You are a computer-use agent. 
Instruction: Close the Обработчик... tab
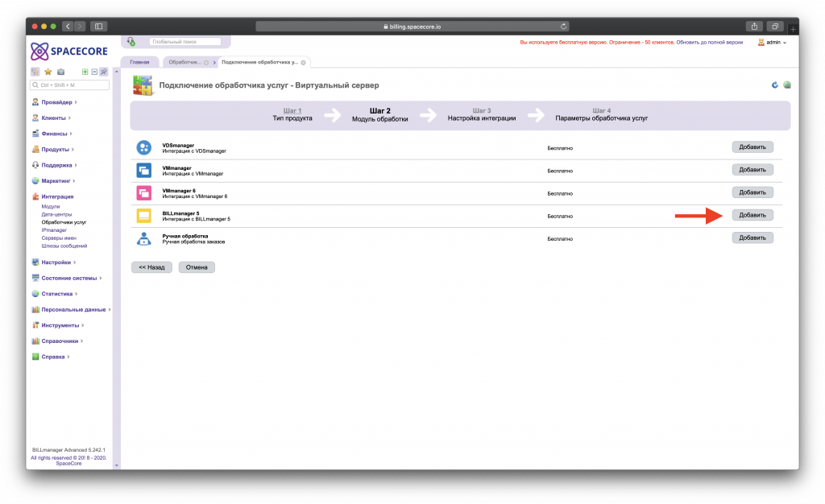206,63
